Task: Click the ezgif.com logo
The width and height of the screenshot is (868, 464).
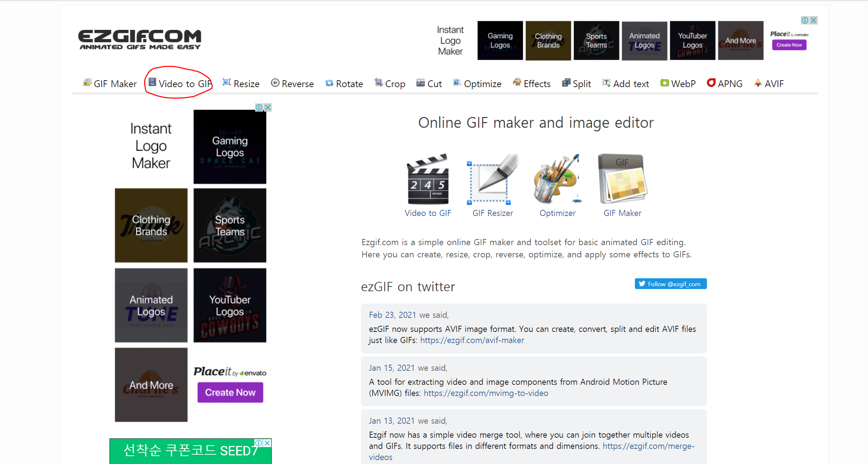Action: click(x=140, y=39)
